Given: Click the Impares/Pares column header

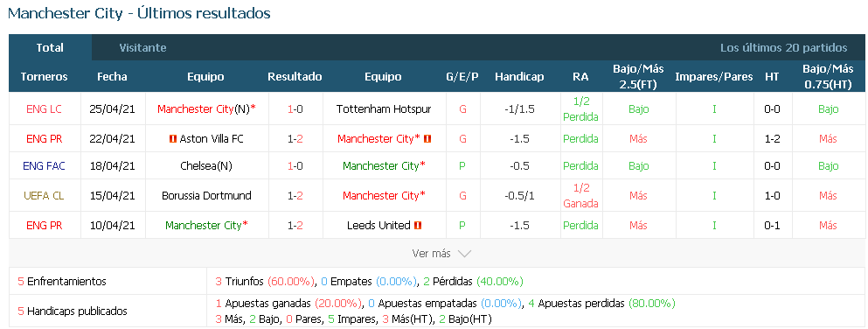Looking at the screenshot, I should (713, 77).
